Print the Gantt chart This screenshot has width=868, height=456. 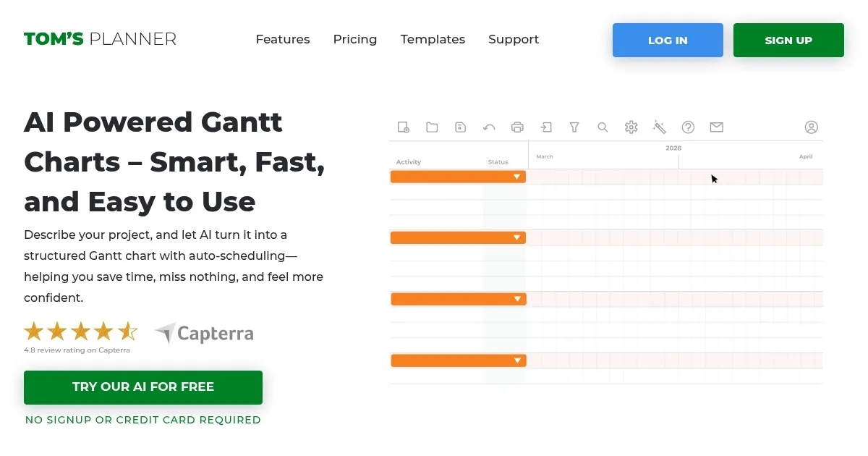click(x=517, y=127)
